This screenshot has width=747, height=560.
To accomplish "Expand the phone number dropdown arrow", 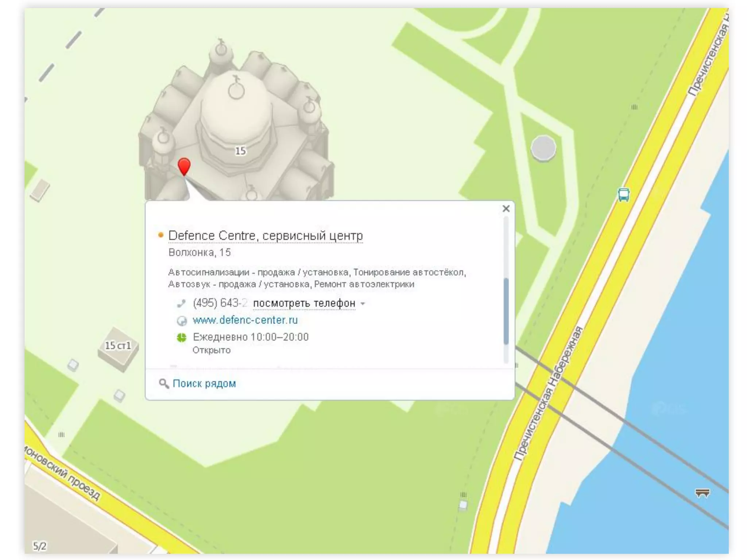I will click(x=363, y=303).
